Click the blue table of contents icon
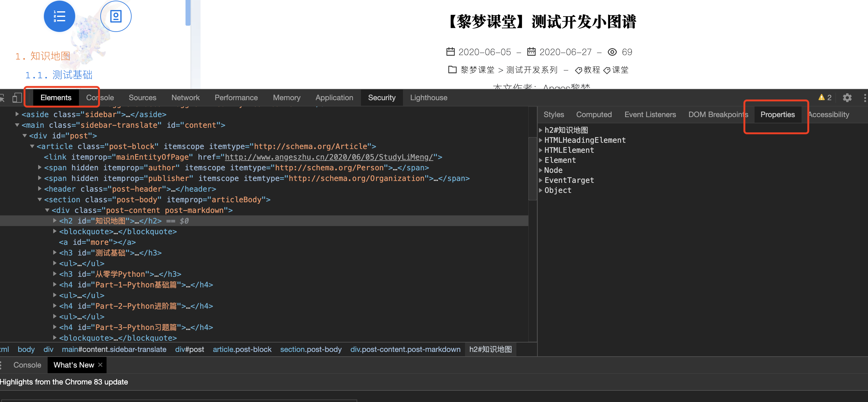Image resolution: width=868 pixels, height=402 pixels. click(59, 16)
